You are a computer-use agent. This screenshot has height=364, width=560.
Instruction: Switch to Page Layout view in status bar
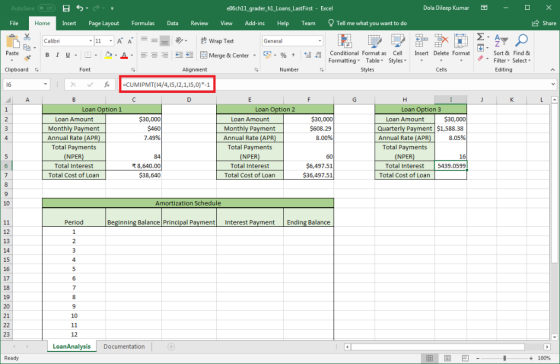tap(448, 358)
